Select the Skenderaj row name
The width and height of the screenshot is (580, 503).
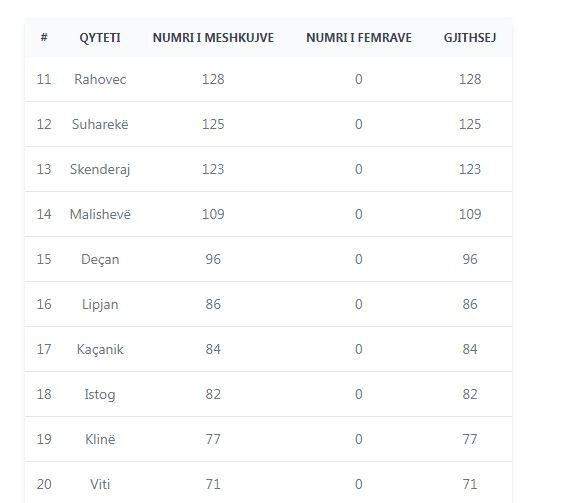coord(100,169)
